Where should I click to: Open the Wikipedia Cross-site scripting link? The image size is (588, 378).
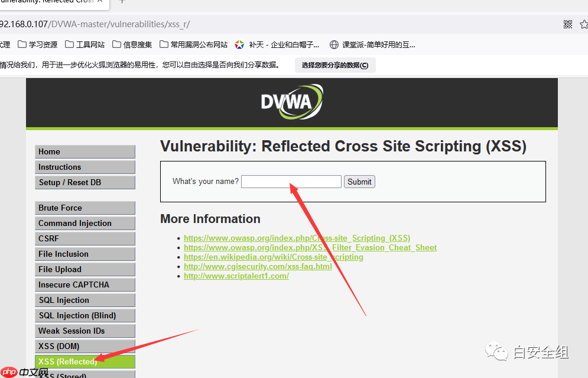[x=274, y=257]
